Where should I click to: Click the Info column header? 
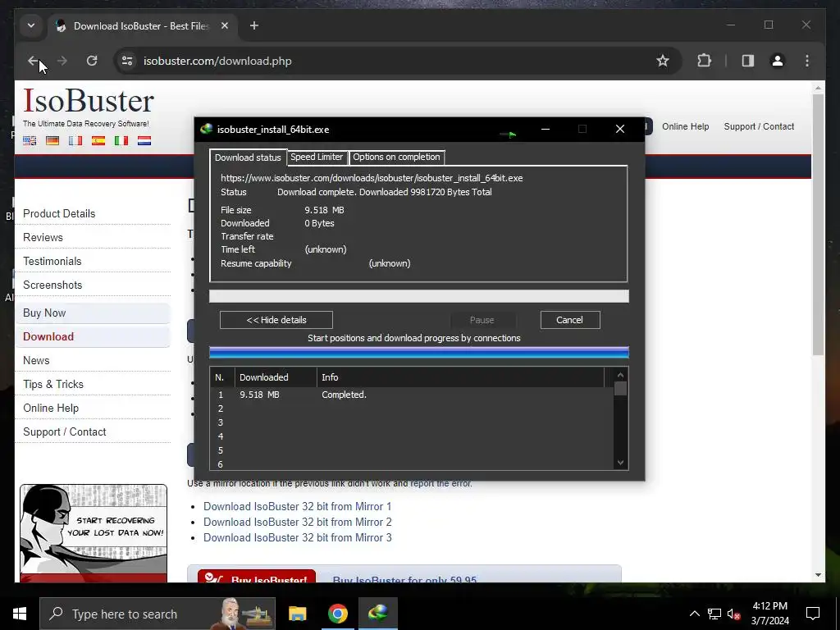(460, 377)
